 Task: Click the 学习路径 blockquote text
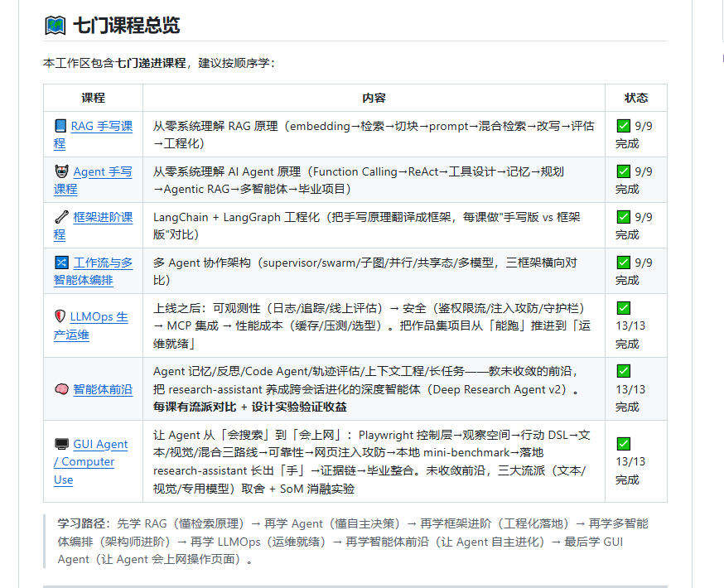pos(353,542)
